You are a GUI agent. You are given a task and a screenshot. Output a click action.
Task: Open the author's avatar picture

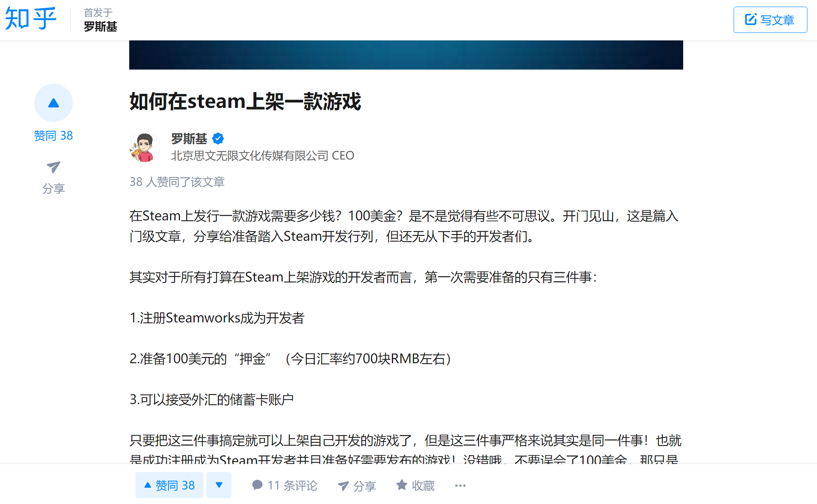144,147
